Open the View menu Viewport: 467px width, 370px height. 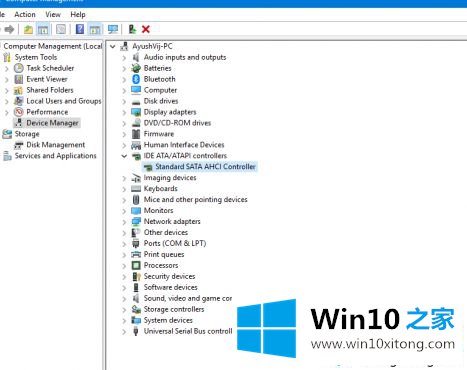(x=53, y=15)
